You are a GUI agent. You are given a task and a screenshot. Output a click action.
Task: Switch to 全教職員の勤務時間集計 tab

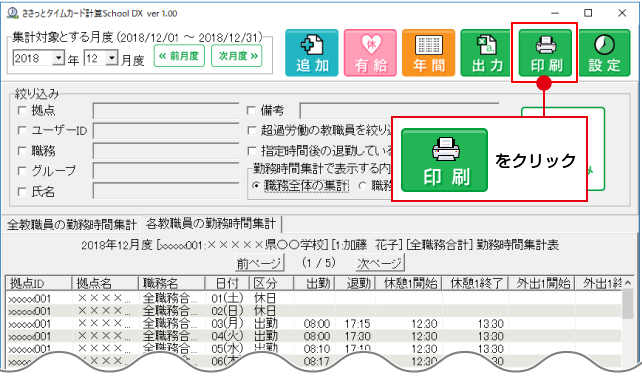click(x=72, y=225)
